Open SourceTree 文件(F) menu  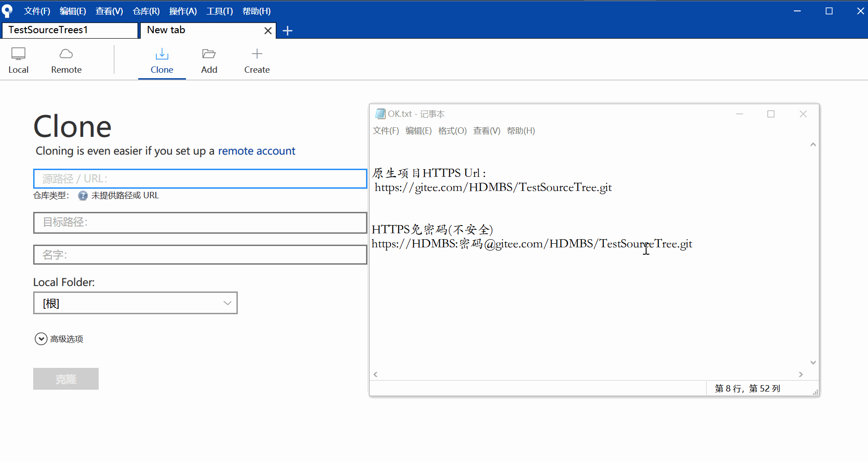pyautogui.click(x=37, y=11)
